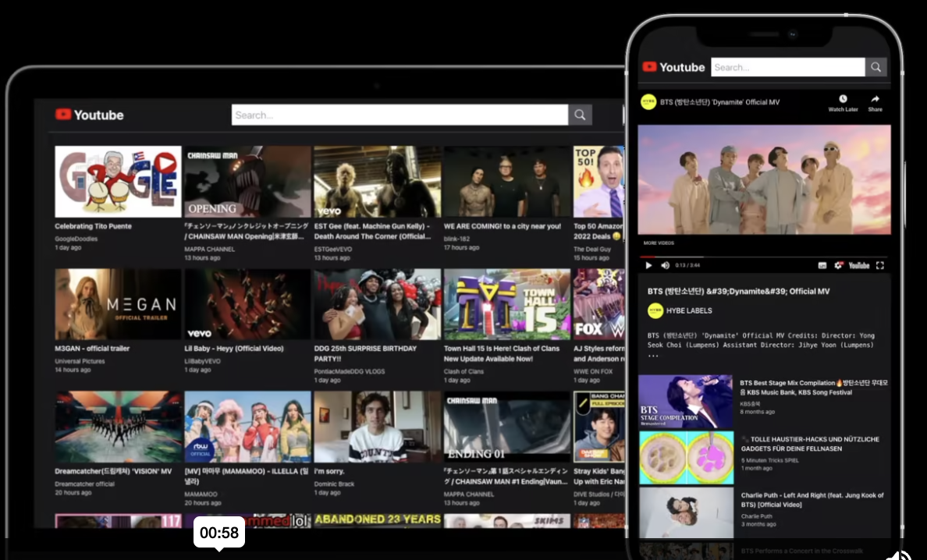Open Dreamcatcher VISION MV thumbnail
927x560 pixels.
[119, 427]
